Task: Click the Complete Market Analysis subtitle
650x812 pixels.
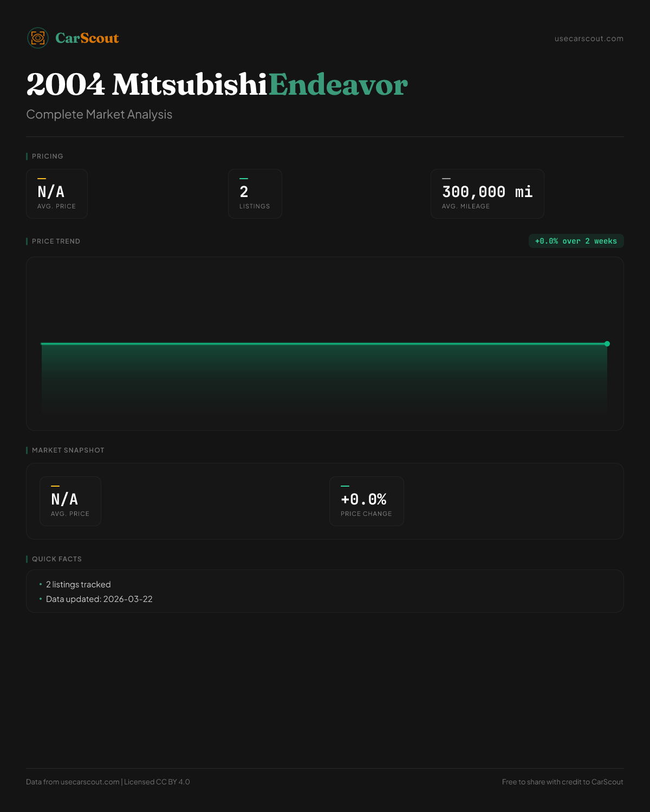Action: 99,115
